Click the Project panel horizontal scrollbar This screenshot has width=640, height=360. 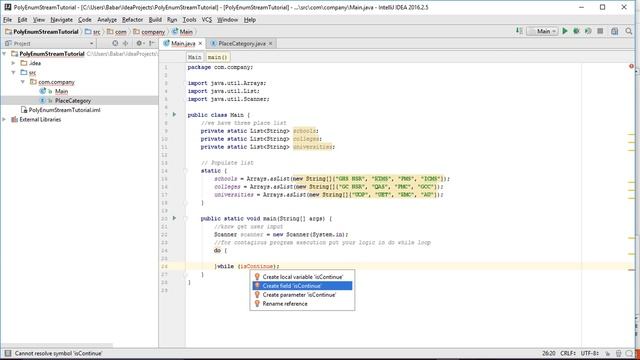click(57, 346)
